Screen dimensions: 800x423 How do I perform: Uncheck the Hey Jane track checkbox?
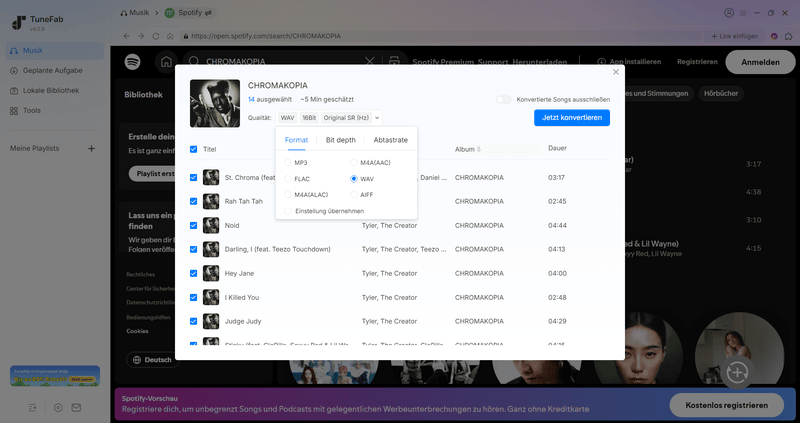click(193, 273)
